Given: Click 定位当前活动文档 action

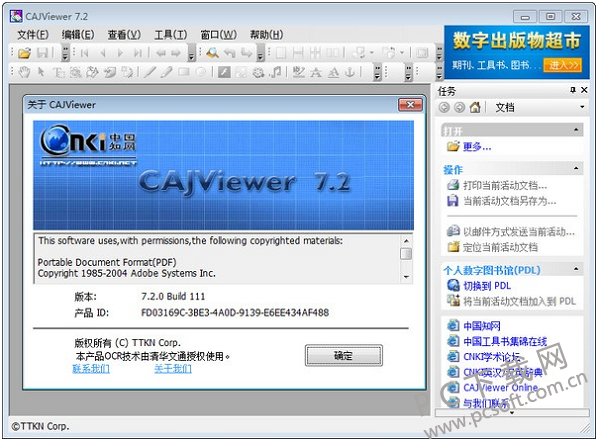Looking at the screenshot, I should tap(501, 247).
